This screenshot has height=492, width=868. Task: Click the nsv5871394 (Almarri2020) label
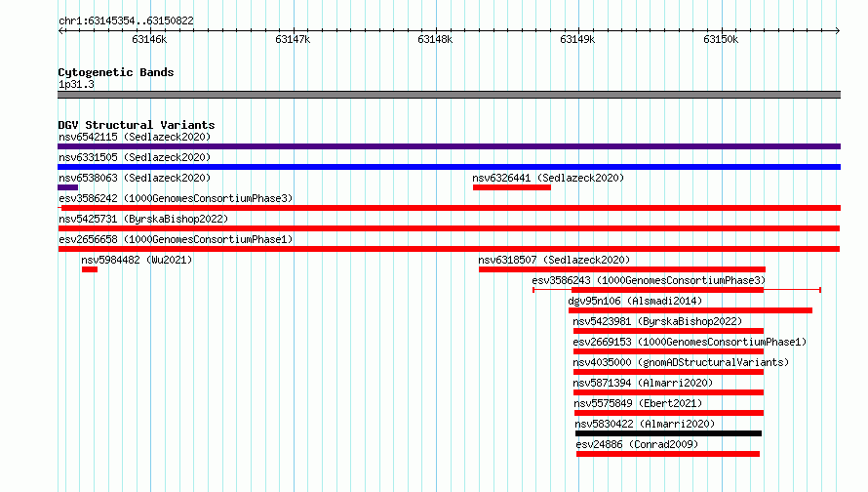point(643,383)
